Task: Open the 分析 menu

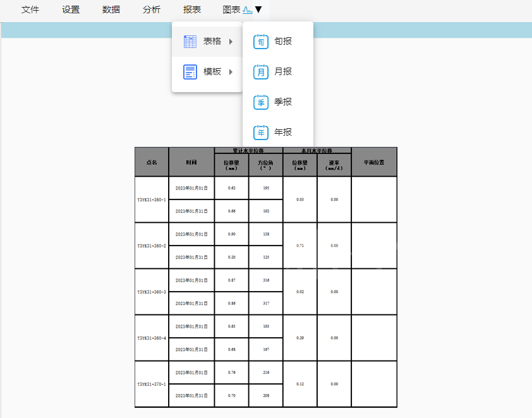Action: click(x=151, y=9)
